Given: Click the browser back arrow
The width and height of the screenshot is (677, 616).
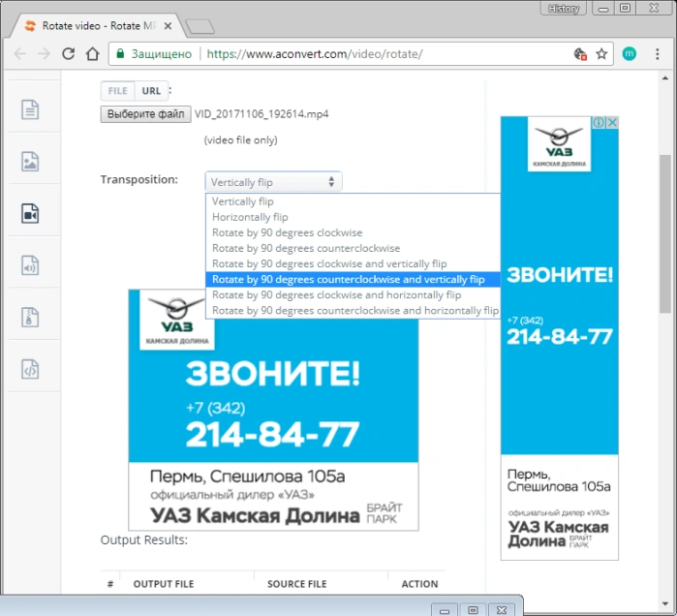Looking at the screenshot, I should [20, 54].
